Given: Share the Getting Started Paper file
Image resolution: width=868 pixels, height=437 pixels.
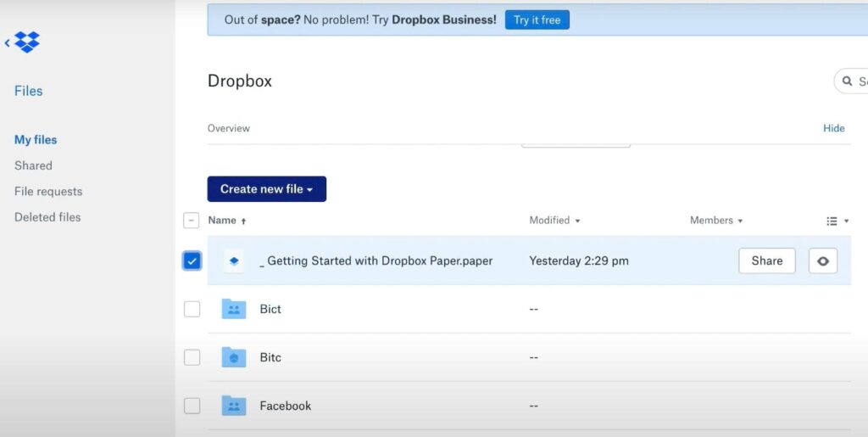Looking at the screenshot, I should pyautogui.click(x=766, y=261).
